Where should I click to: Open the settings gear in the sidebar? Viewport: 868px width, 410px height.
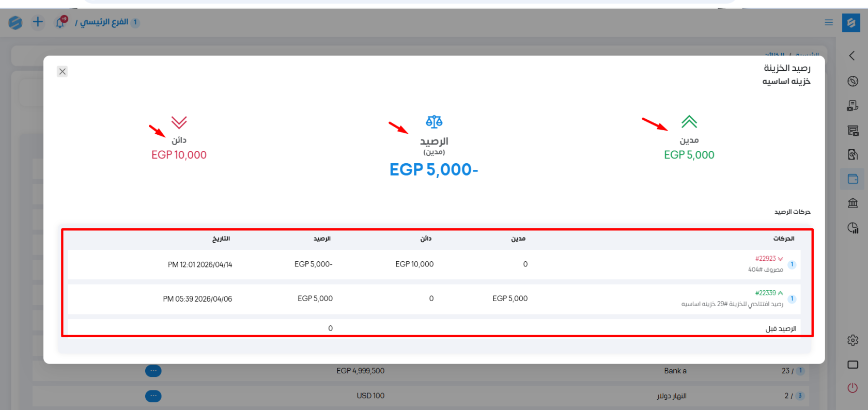853,340
